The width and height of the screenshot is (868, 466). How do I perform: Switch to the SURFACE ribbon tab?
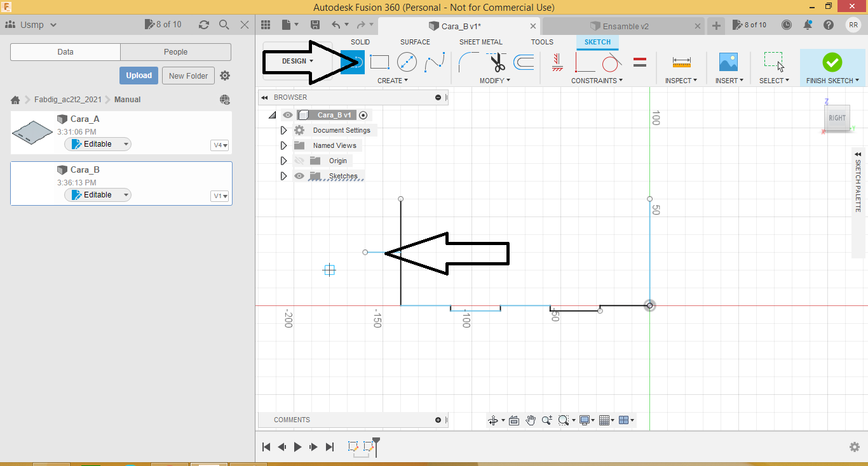click(x=415, y=42)
